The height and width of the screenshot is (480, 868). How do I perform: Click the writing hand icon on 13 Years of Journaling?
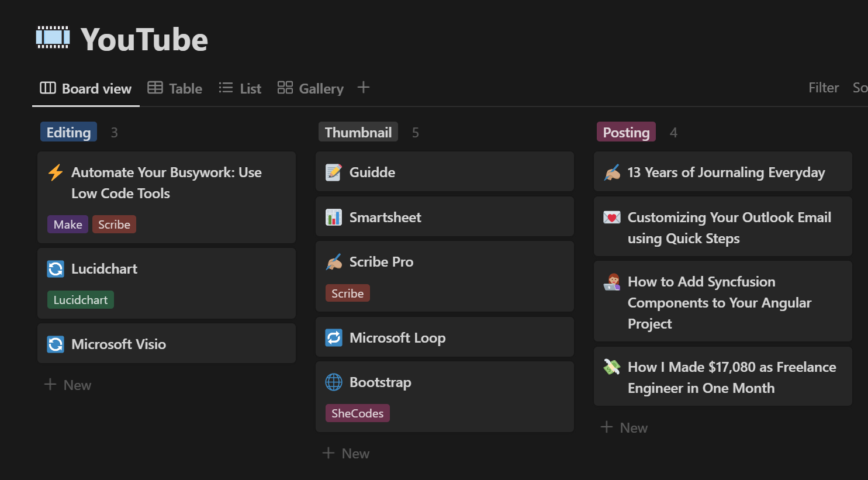(612, 172)
